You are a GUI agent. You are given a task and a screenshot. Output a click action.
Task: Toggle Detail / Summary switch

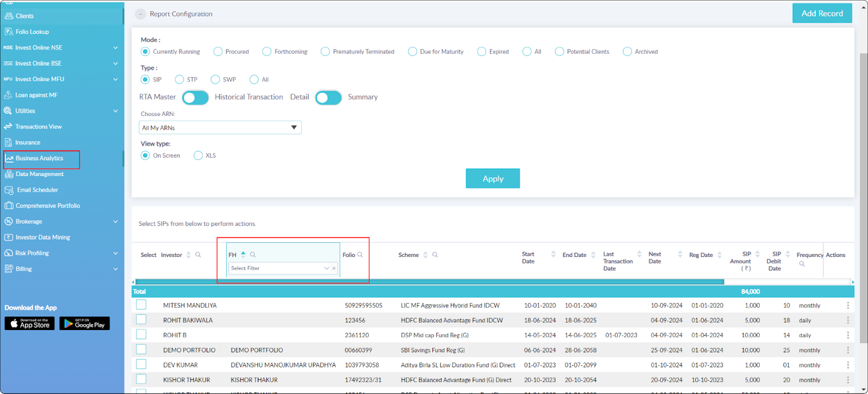click(328, 98)
